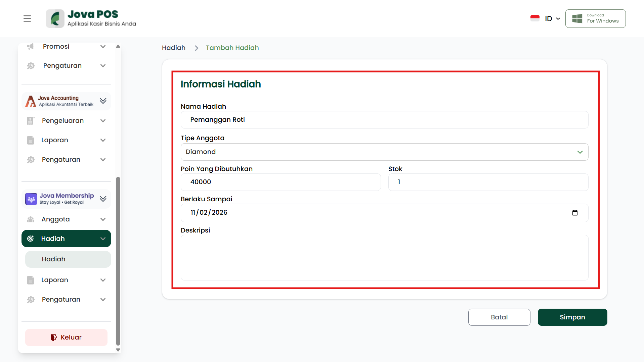Cancel with the Batal button

coord(499,317)
